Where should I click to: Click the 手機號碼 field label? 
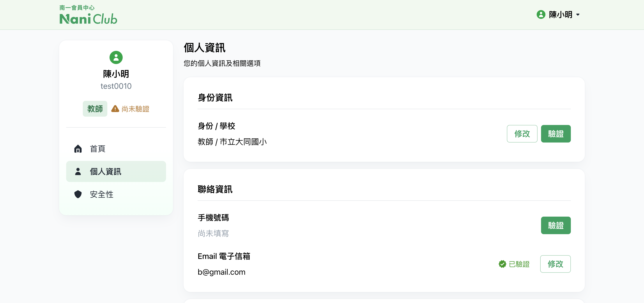coord(213,217)
